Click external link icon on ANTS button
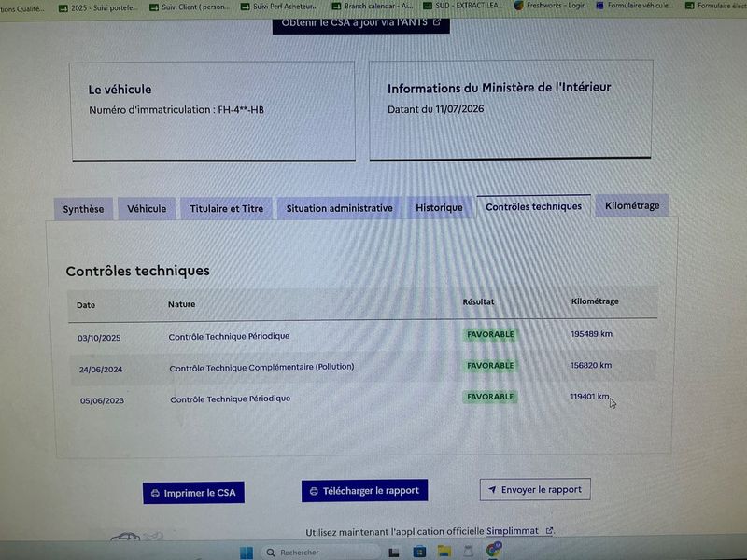The width and height of the screenshot is (747, 560). (x=436, y=21)
